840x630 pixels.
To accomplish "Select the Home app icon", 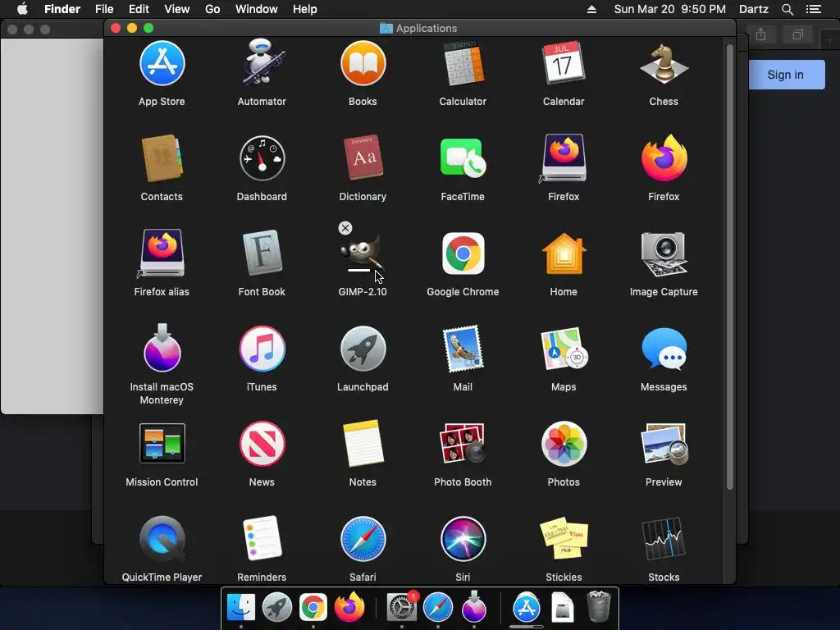I will click(x=564, y=253).
